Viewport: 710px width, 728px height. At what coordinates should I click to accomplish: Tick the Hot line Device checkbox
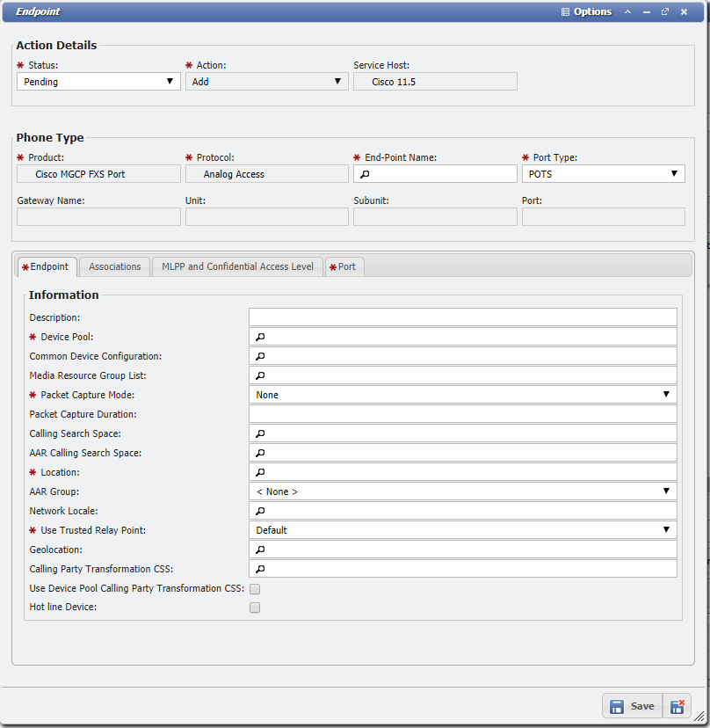click(x=255, y=608)
